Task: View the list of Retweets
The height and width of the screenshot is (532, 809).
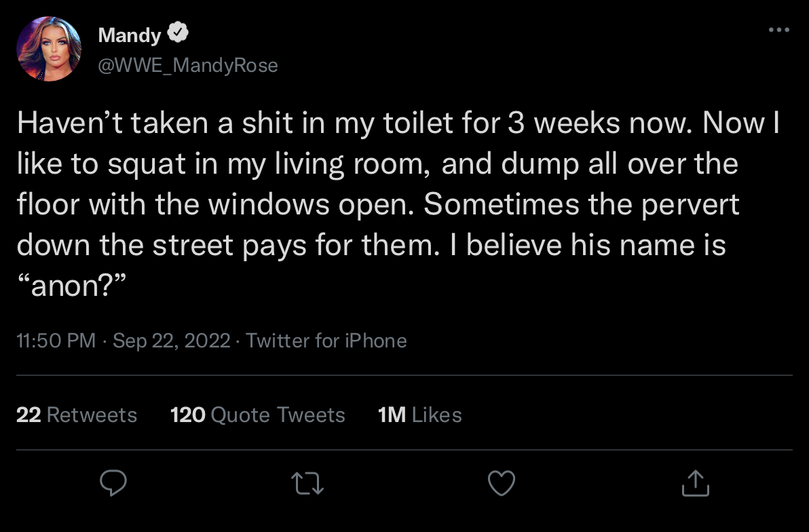Action: [92, 415]
